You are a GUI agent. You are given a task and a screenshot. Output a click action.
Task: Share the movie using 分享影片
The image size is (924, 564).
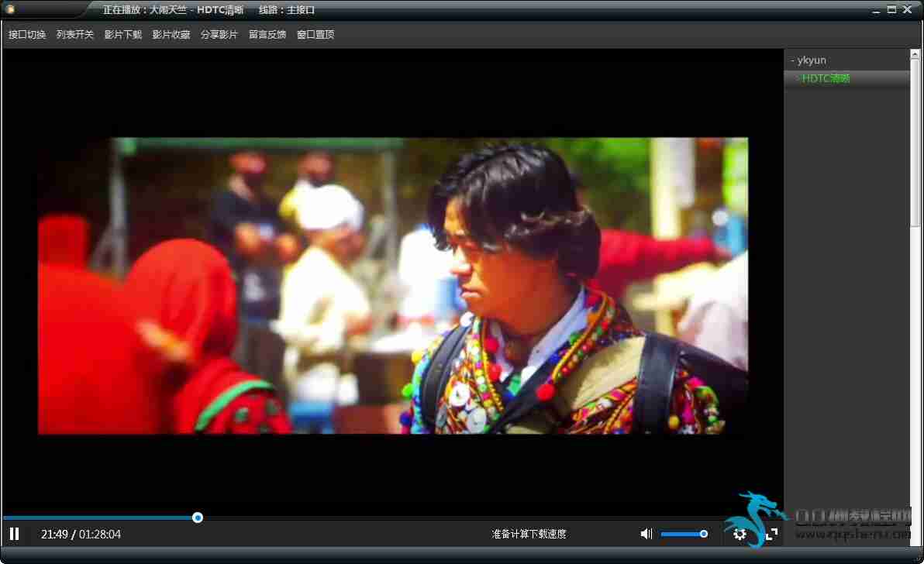point(219,35)
